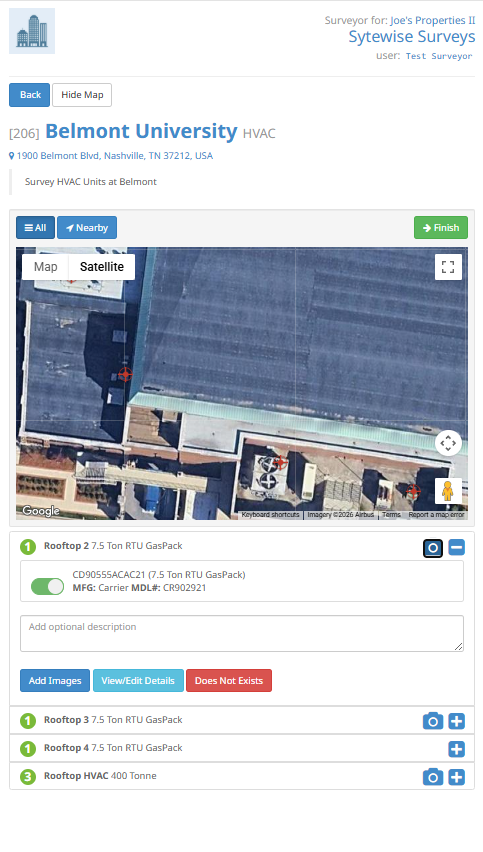The image size is (483, 852).
Task: Click the building logo icon
Action: pos(32,31)
